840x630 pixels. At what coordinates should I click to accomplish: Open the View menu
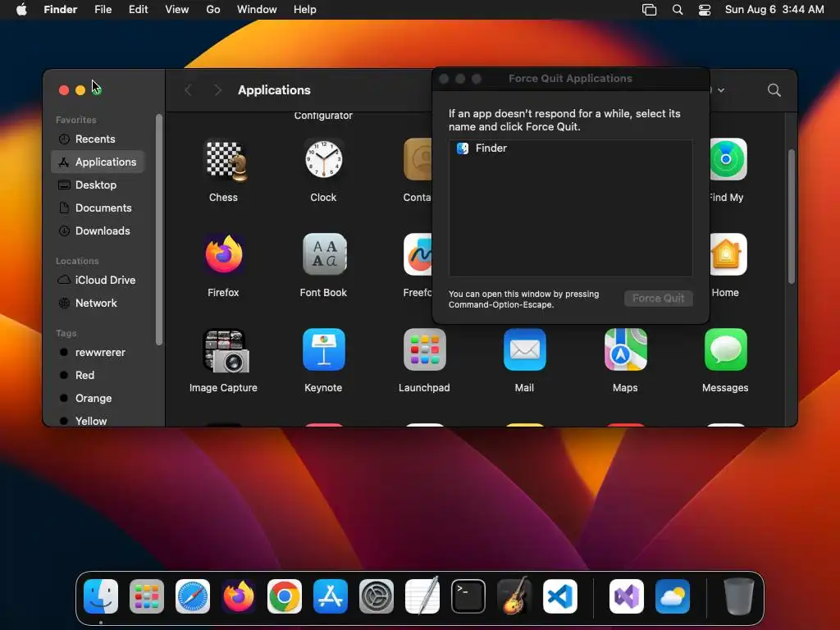point(177,10)
